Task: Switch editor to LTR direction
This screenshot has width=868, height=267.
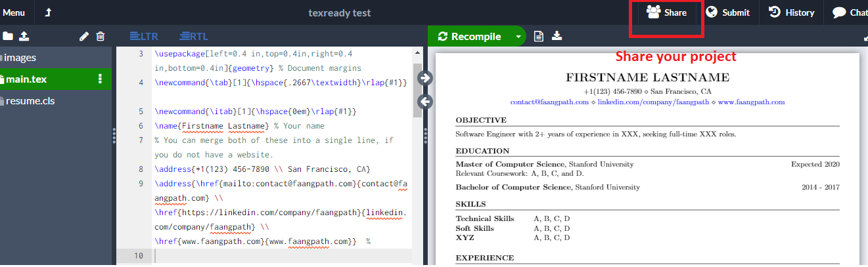Action: (144, 36)
